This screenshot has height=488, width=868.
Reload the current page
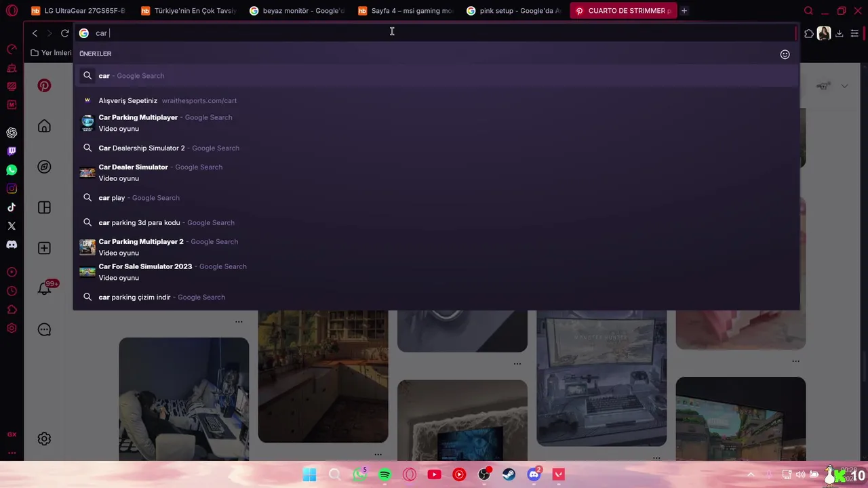point(64,33)
